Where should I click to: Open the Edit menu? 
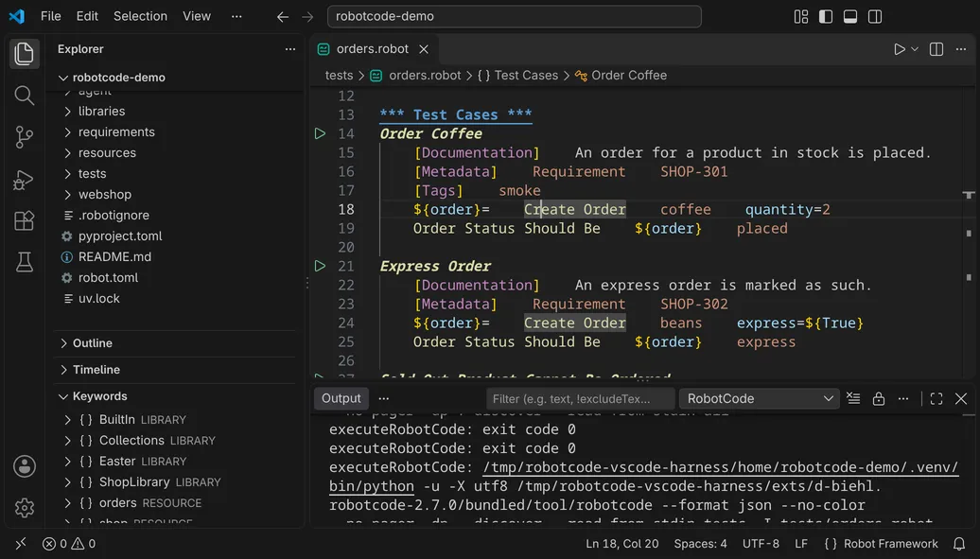point(87,16)
